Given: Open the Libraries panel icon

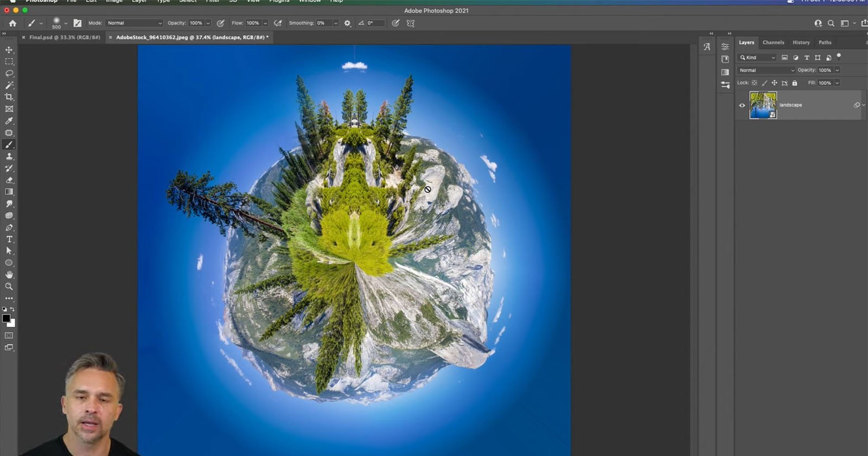Looking at the screenshot, I should 725,59.
